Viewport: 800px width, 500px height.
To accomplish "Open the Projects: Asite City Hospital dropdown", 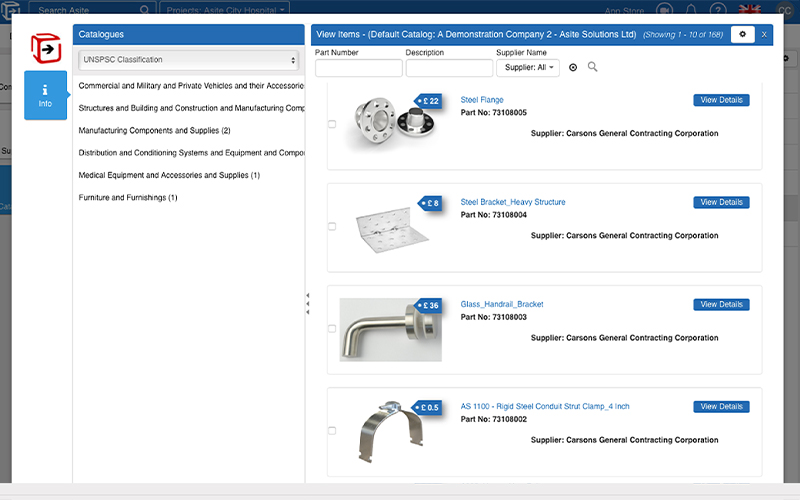I will (x=225, y=9).
